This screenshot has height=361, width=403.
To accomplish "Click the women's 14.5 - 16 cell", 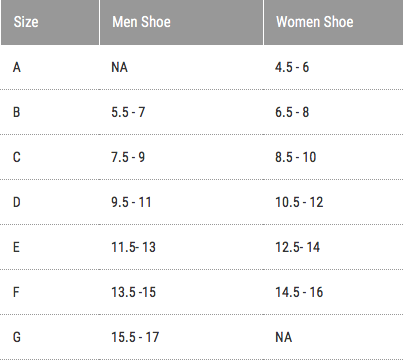I will coord(299,292).
